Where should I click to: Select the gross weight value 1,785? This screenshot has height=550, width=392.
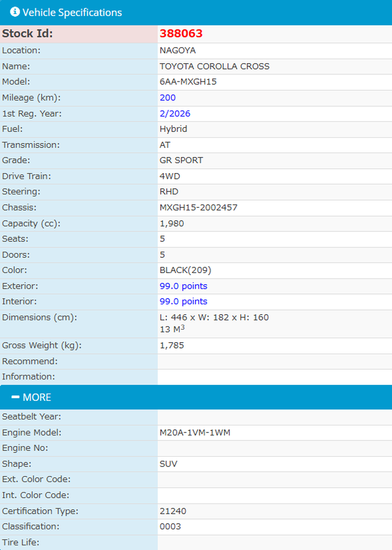point(172,346)
